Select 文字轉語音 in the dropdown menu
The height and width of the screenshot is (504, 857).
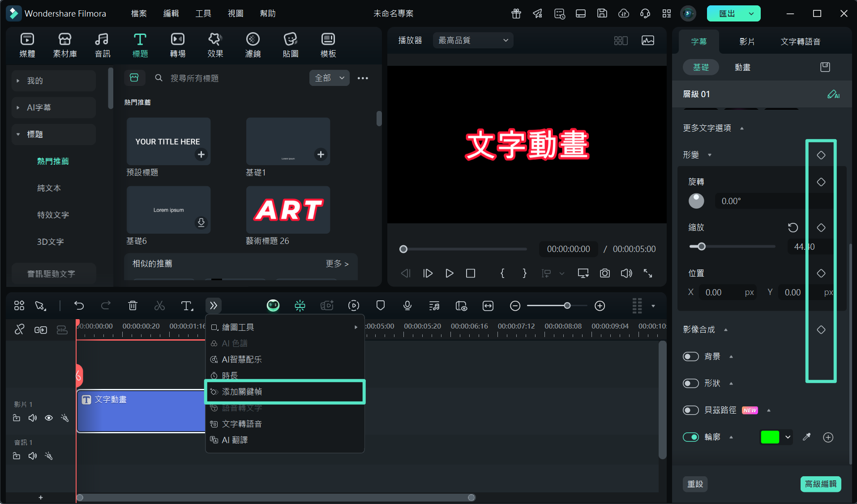coord(285,424)
